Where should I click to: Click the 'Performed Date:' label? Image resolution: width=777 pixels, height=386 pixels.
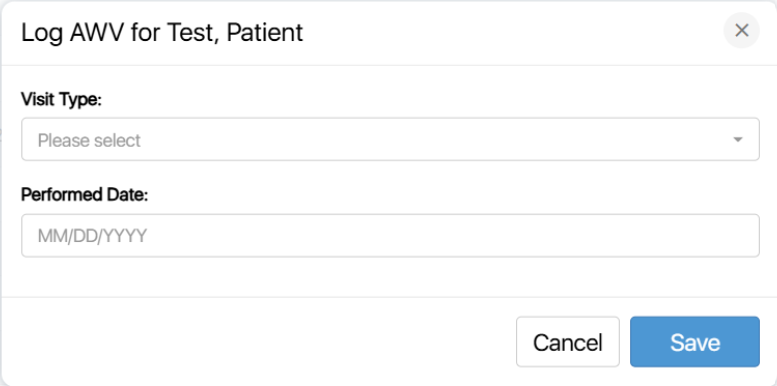coord(85,195)
